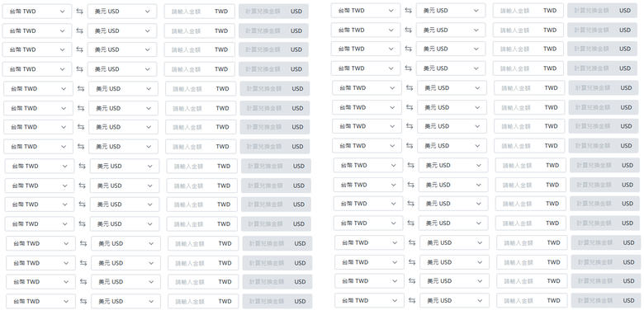Open the 台幣 TWD dropdown in the top-left row
The height and width of the screenshot is (315, 644).
click(37, 12)
